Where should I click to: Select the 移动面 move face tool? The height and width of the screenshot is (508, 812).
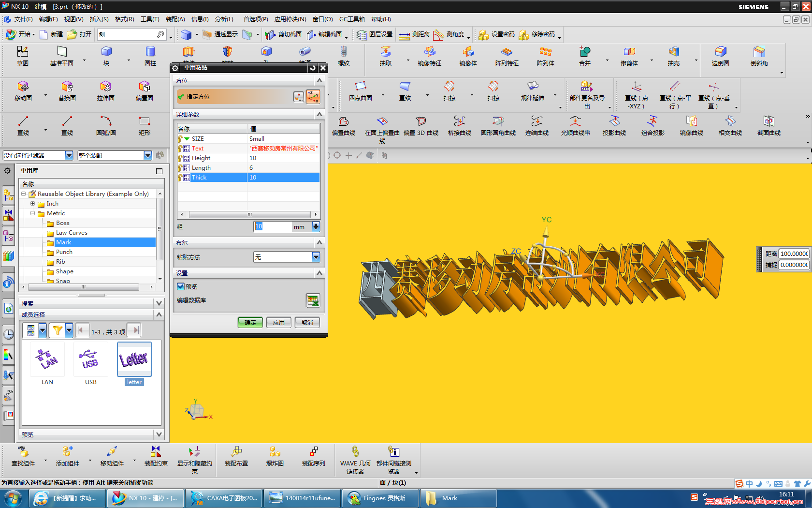point(23,91)
